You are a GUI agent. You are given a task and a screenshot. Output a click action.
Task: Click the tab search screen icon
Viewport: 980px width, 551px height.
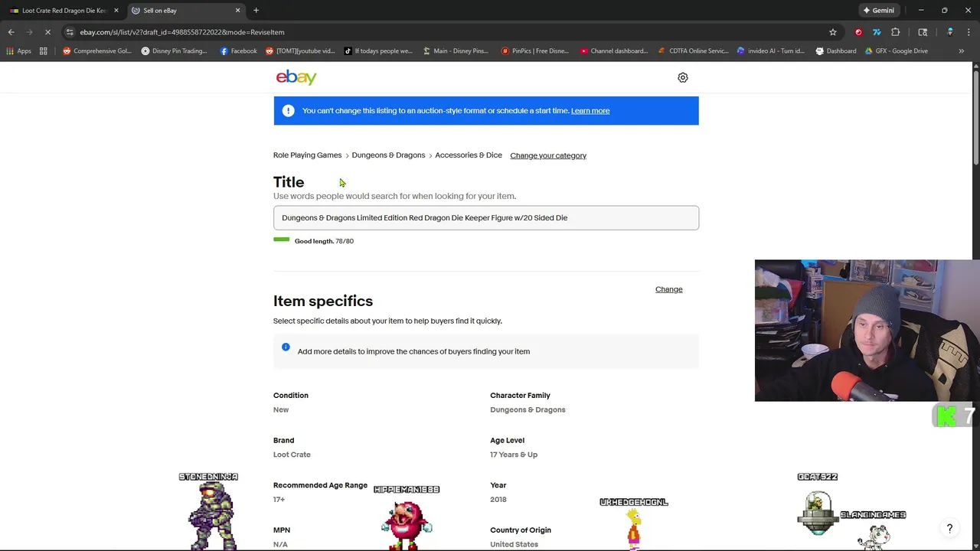(x=923, y=32)
